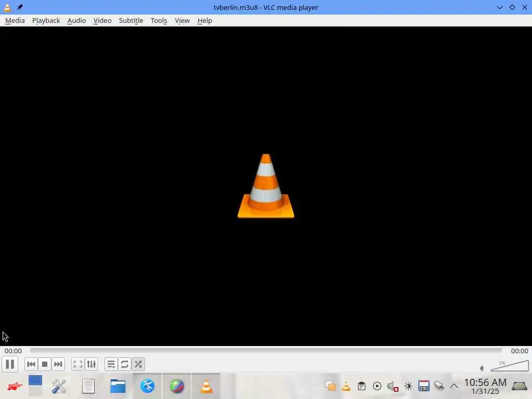The height and width of the screenshot is (399, 532).
Task: Toggle remaining time label on right
Action: [x=520, y=351]
